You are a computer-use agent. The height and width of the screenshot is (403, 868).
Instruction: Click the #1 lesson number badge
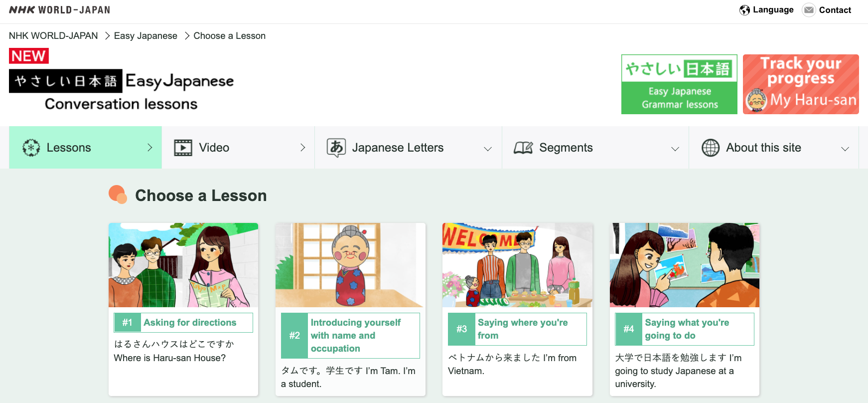[128, 323]
